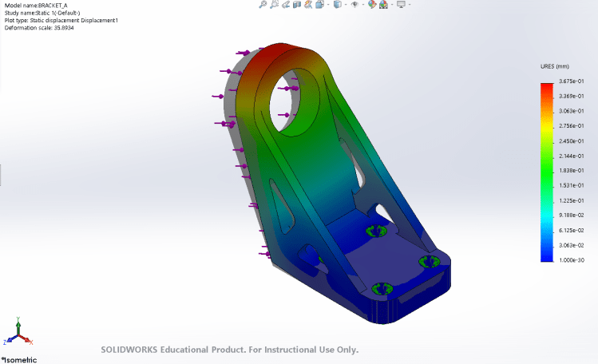598x364 pixels.
Task: Expand the Hide/Show Items dropdown arrow
Action: [x=362, y=4]
